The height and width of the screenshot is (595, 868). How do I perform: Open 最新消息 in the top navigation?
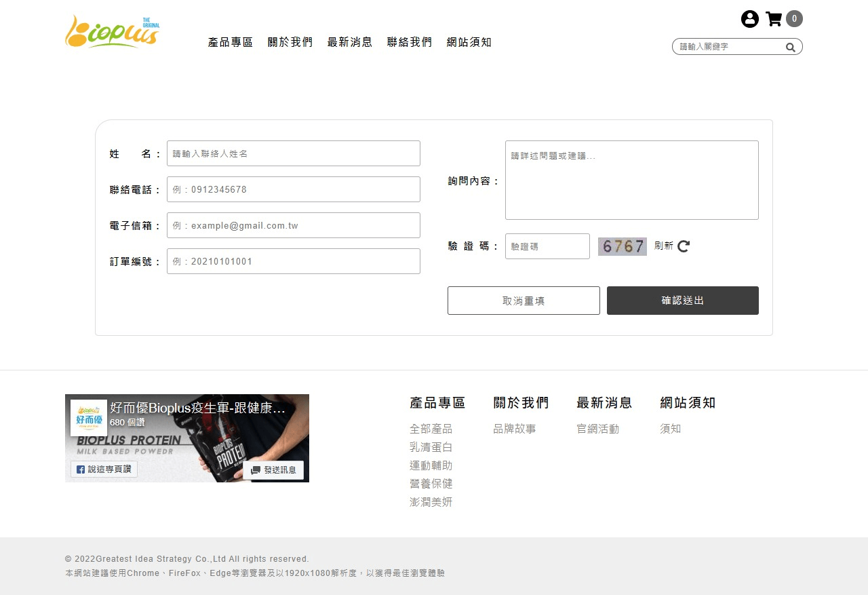click(350, 42)
